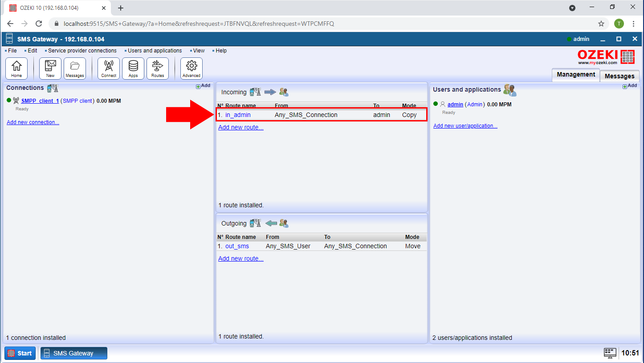This screenshot has height=363, width=644.
Task: Click the Add new user/application link
Action: (x=465, y=126)
